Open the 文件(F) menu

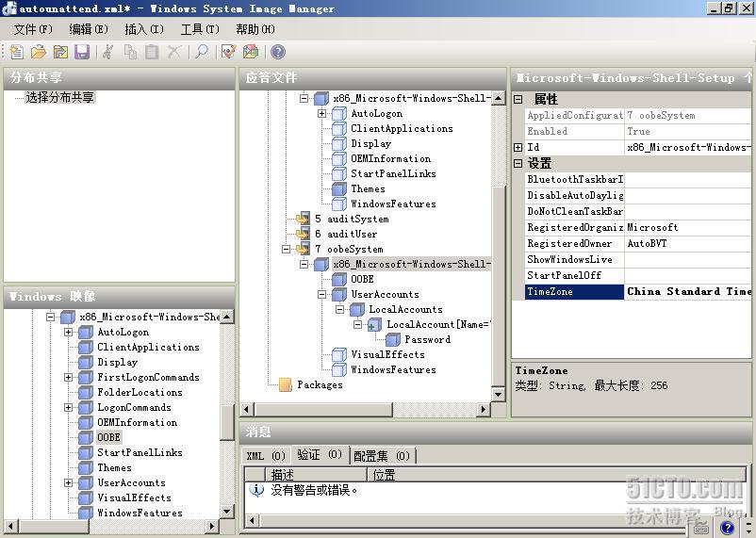pos(33,29)
